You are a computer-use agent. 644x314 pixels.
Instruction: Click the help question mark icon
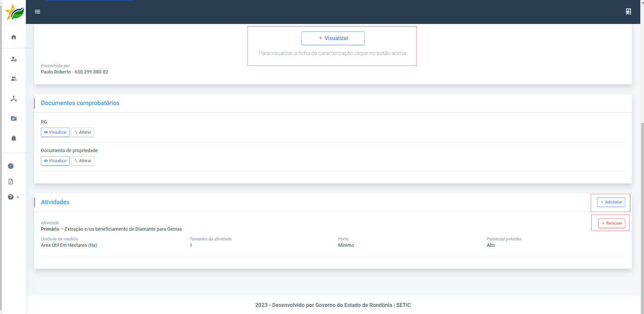click(11, 197)
